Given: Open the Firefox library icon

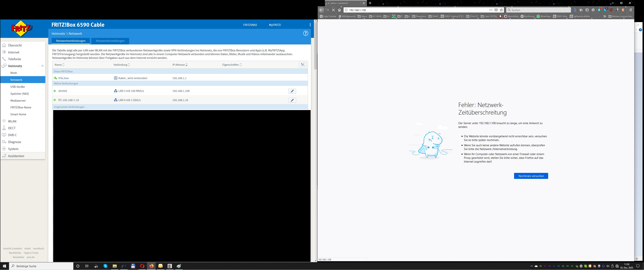Looking at the screenshot, I should tap(581, 10).
